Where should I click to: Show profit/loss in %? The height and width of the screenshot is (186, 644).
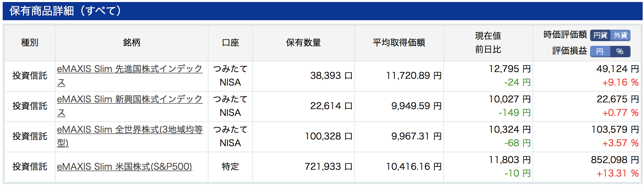620,51
